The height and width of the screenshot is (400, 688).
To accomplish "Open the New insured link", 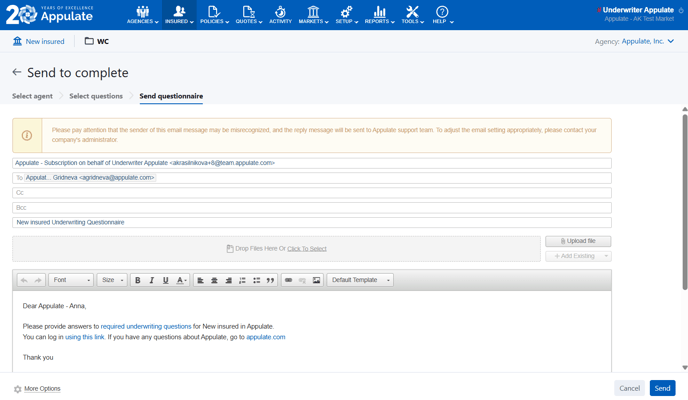I will [39, 41].
